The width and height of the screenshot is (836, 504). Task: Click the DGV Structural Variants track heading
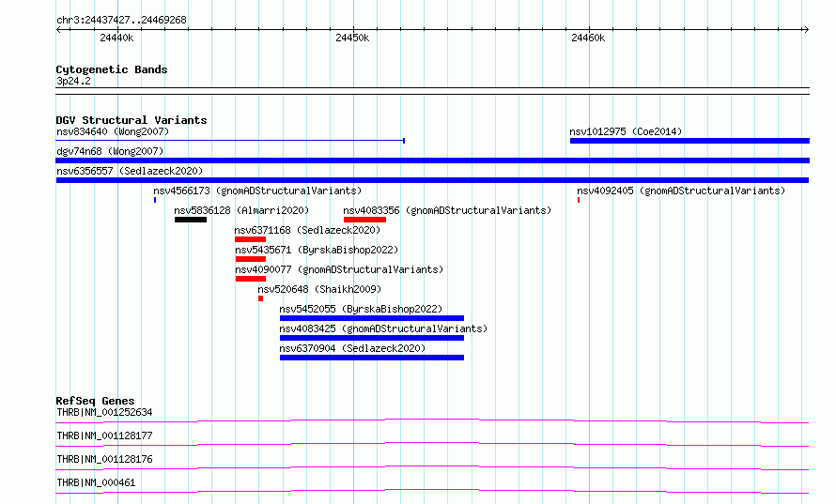click(132, 120)
